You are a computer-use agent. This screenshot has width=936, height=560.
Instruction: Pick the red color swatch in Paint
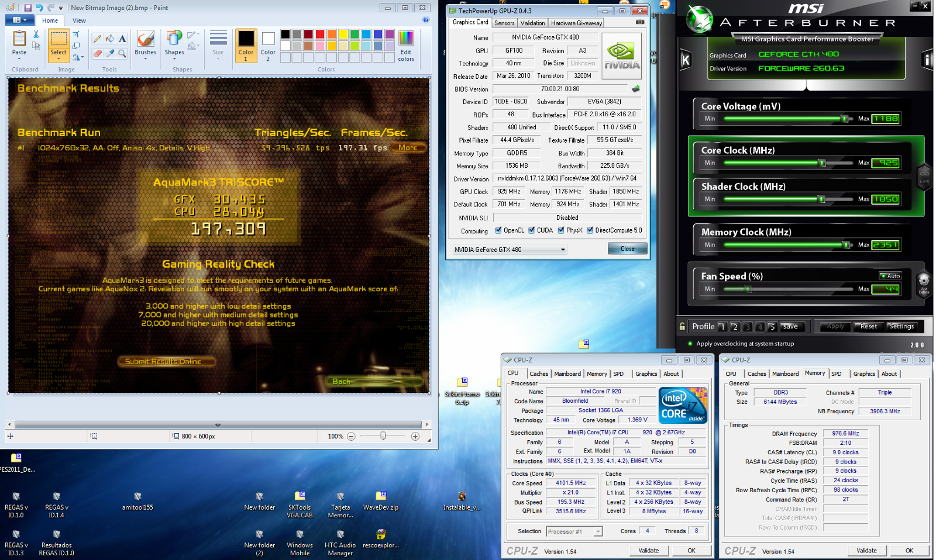320,34
